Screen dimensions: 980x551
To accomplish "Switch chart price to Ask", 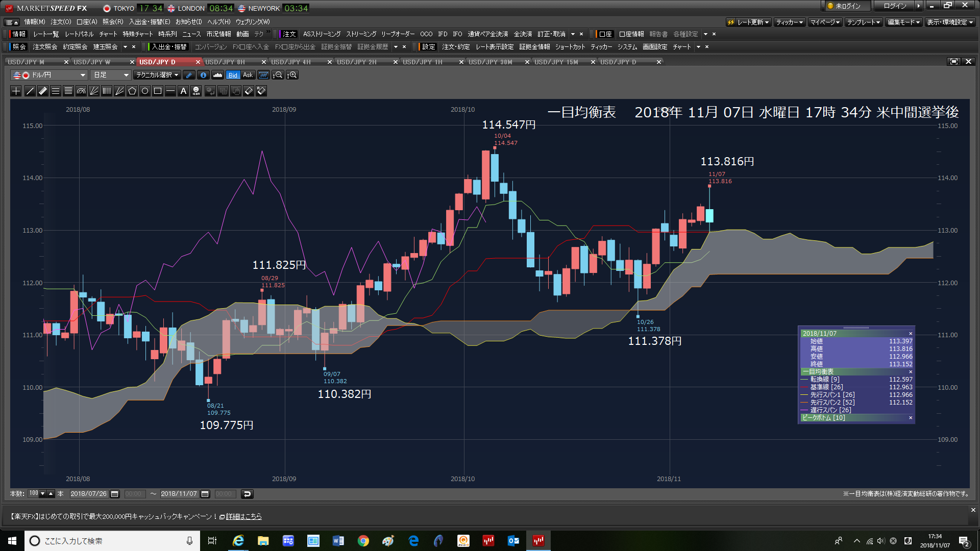I will (x=248, y=75).
